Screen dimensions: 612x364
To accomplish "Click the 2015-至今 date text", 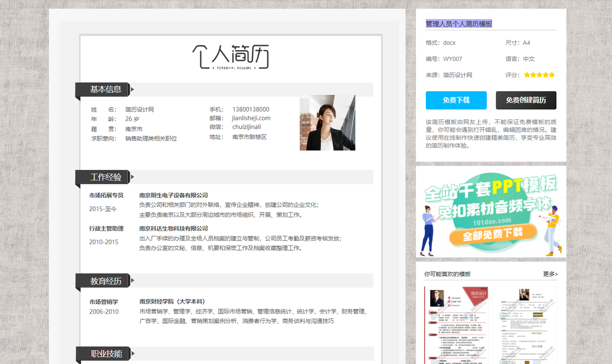I will pos(103,209).
